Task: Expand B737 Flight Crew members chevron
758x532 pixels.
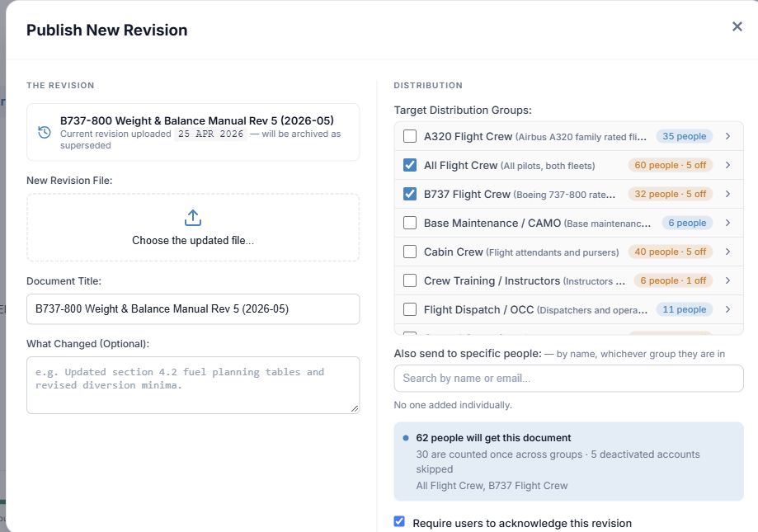Action: click(727, 195)
